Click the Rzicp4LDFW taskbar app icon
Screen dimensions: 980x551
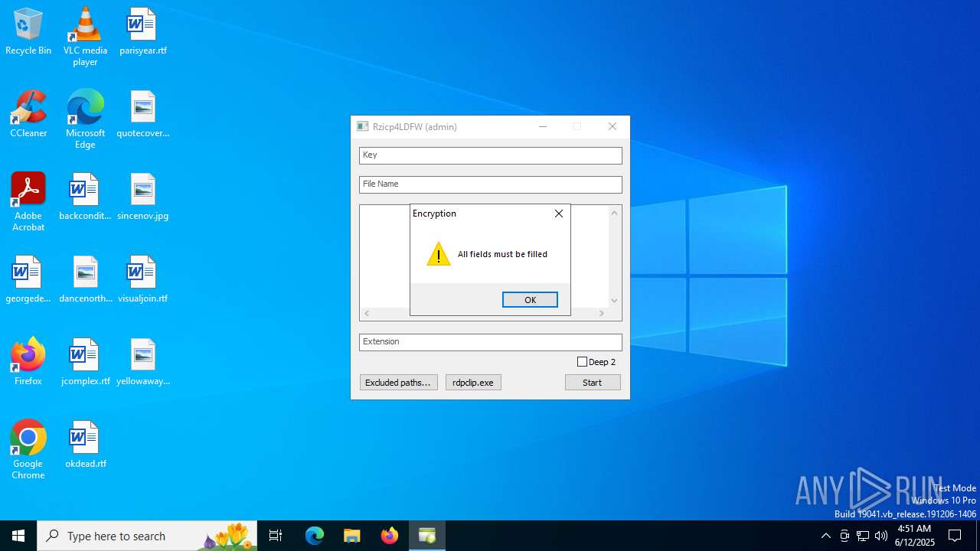[x=427, y=536]
